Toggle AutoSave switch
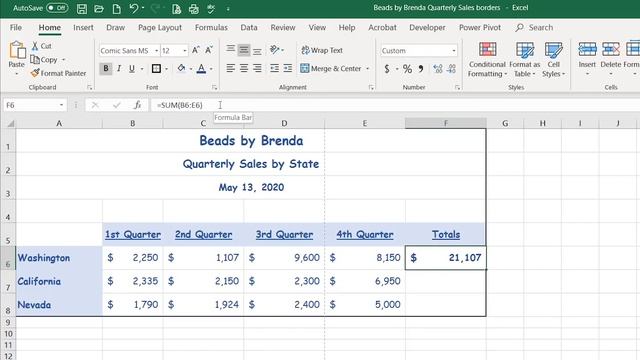The image size is (640, 360). pos(57,8)
